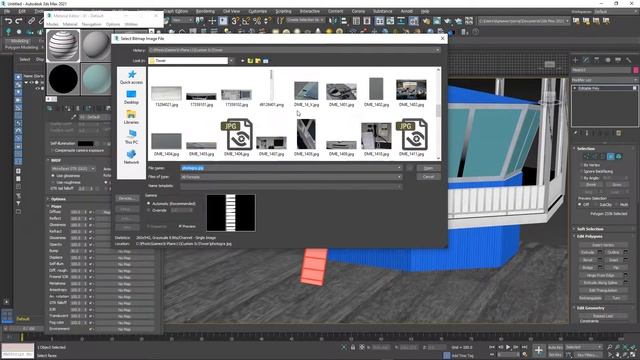Open Material Editor Navigation menu
This screenshot has width=640, height=360.
(x=91, y=24)
